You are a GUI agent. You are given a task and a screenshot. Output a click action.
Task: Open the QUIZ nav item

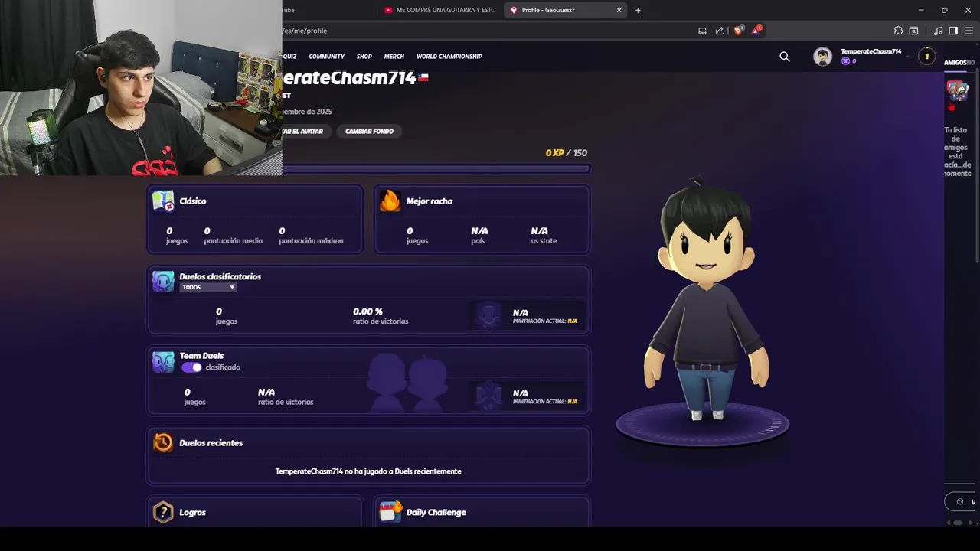click(289, 57)
